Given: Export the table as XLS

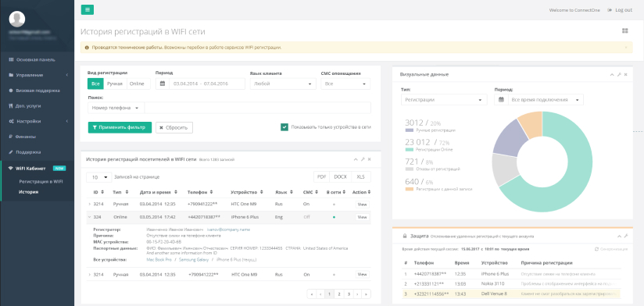Looking at the screenshot, I should (360, 176).
